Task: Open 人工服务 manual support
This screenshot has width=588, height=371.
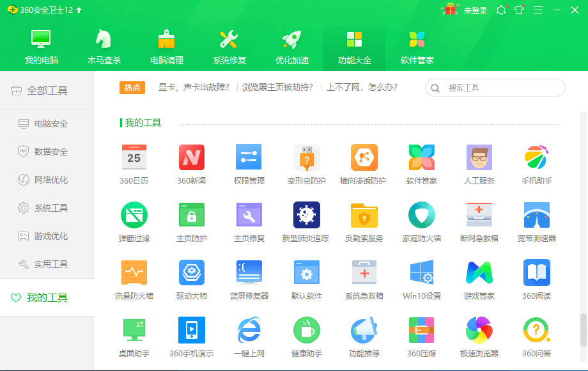Action: click(479, 164)
